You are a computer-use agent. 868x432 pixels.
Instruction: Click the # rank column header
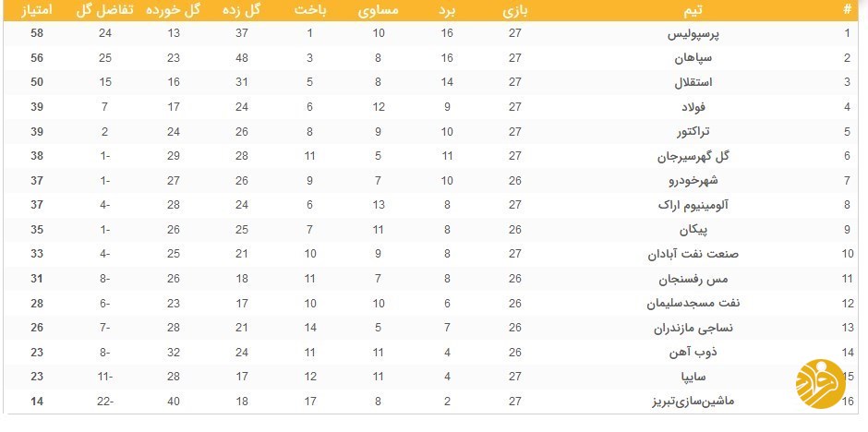point(848,10)
